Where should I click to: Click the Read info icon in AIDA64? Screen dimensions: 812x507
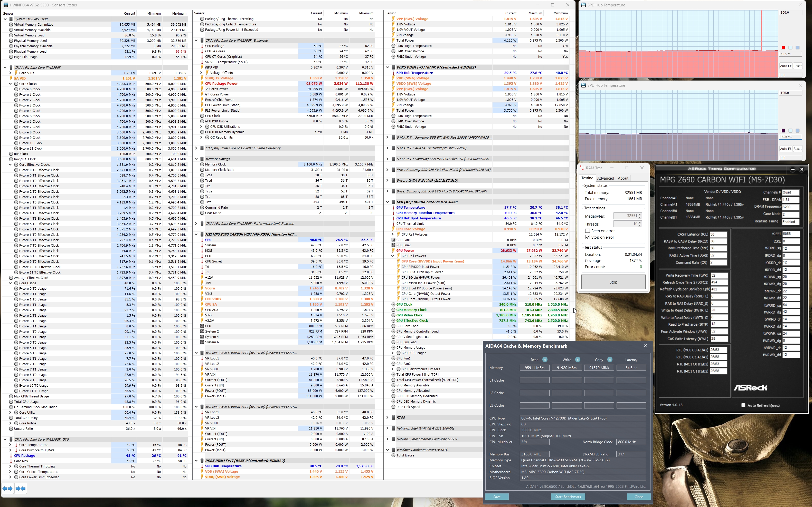[x=545, y=359]
